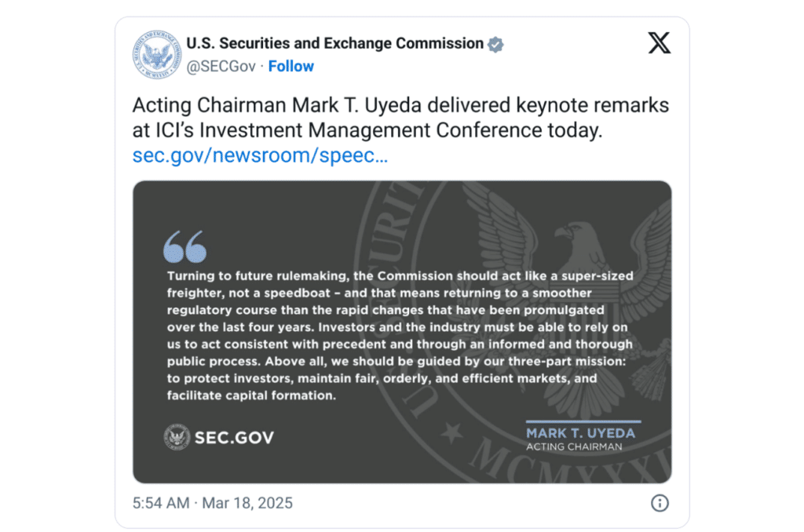Open the U.S. Securities and Exchange Commission profile name
The image size is (804, 532).
click(334, 44)
